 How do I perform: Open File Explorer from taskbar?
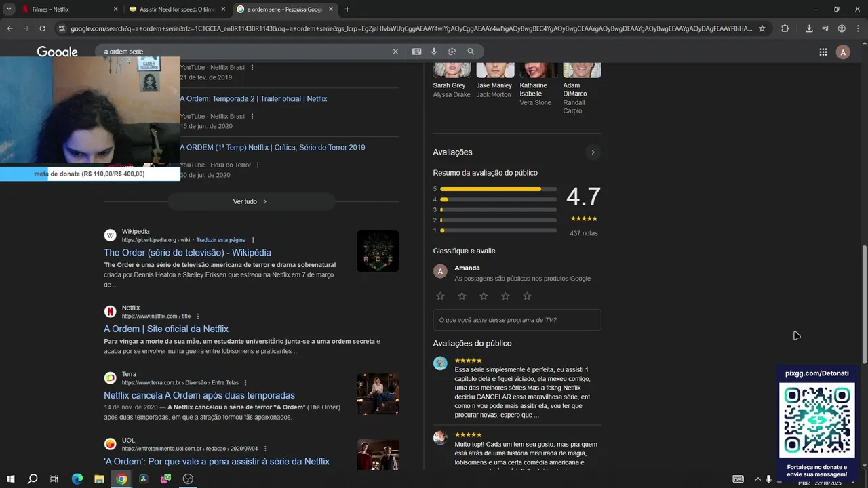[x=99, y=479]
